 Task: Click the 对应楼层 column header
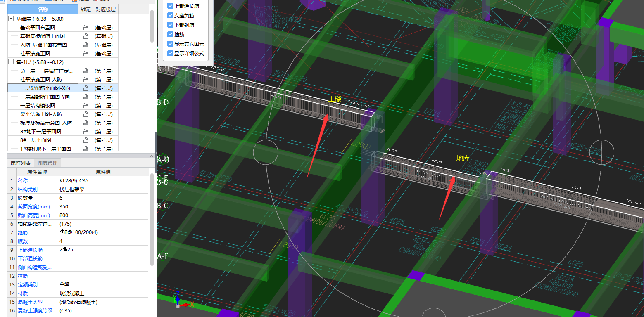point(105,9)
